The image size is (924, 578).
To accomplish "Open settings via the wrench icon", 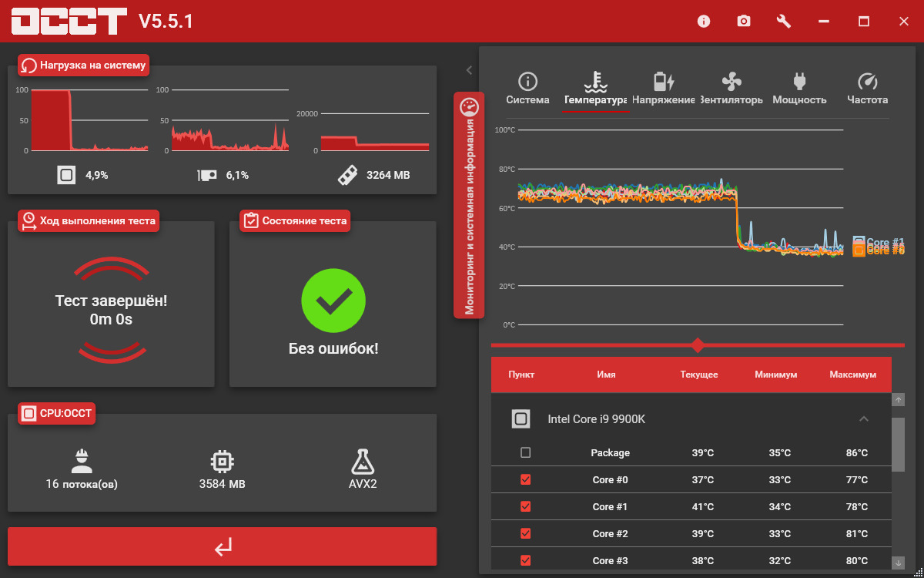I will click(x=784, y=21).
